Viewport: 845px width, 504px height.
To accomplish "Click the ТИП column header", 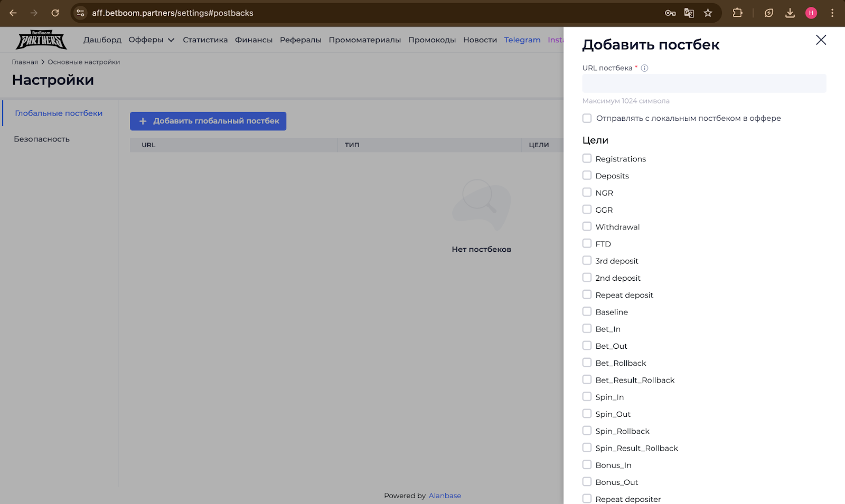I will click(x=352, y=145).
